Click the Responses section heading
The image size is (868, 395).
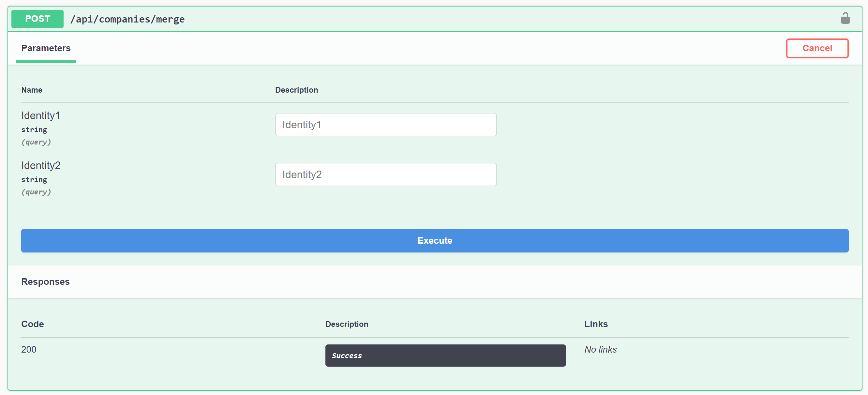tap(46, 281)
